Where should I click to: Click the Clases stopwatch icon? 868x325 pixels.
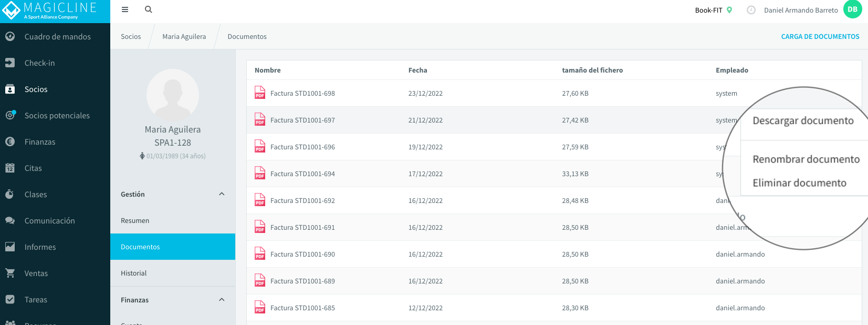tap(10, 194)
